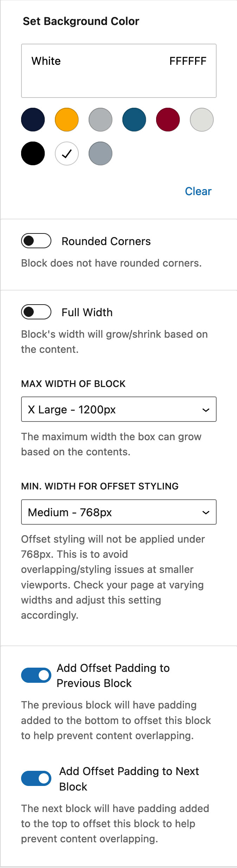237x868 pixels.
Task: Click the Clear link to remove color
Action: pyautogui.click(x=198, y=191)
